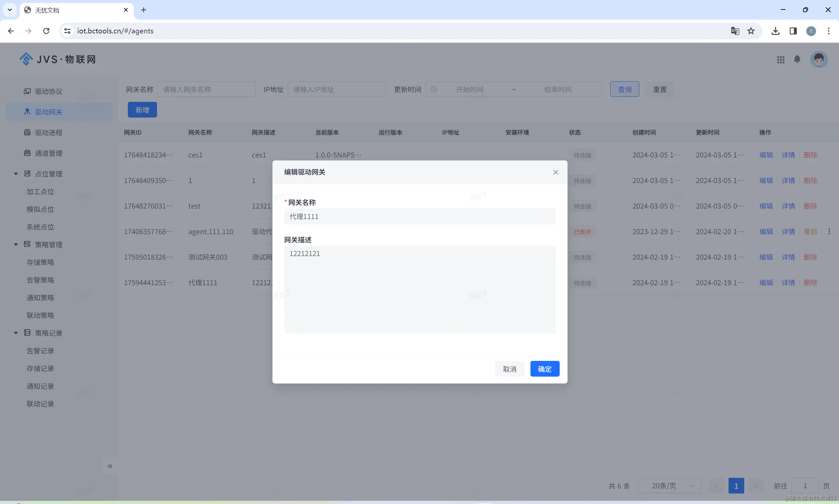Image resolution: width=839 pixels, height=504 pixels.
Task: Click the 网关描述 textarea in dialog
Action: point(420,289)
